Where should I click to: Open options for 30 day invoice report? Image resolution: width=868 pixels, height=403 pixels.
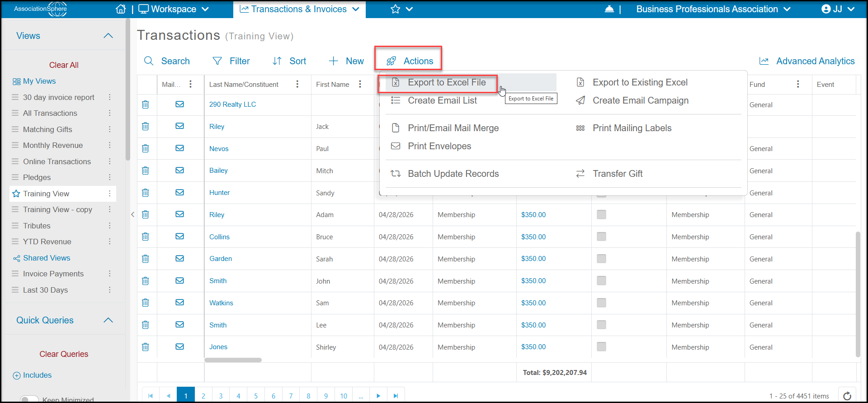[109, 97]
